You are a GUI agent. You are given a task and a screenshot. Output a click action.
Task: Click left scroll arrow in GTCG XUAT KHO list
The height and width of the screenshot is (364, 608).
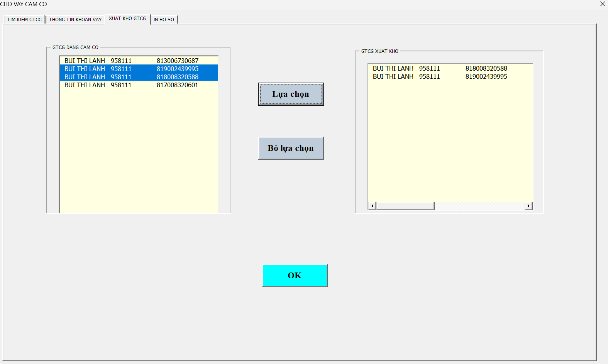(x=372, y=206)
